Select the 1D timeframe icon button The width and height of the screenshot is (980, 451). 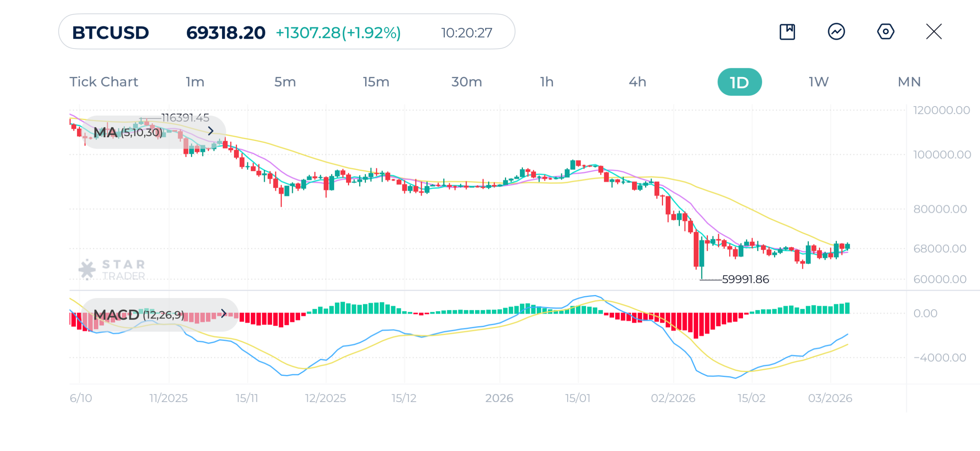click(x=739, y=81)
